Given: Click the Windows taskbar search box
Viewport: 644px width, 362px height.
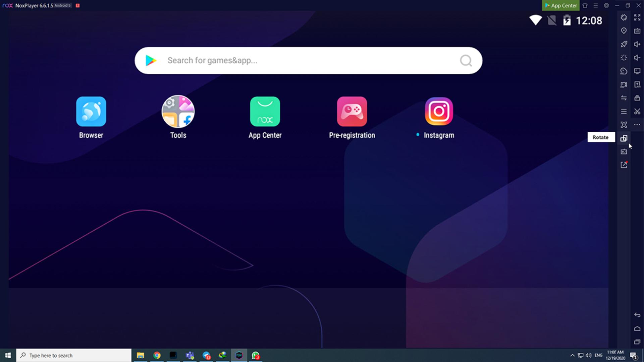Looking at the screenshot, I should [74, 355].
